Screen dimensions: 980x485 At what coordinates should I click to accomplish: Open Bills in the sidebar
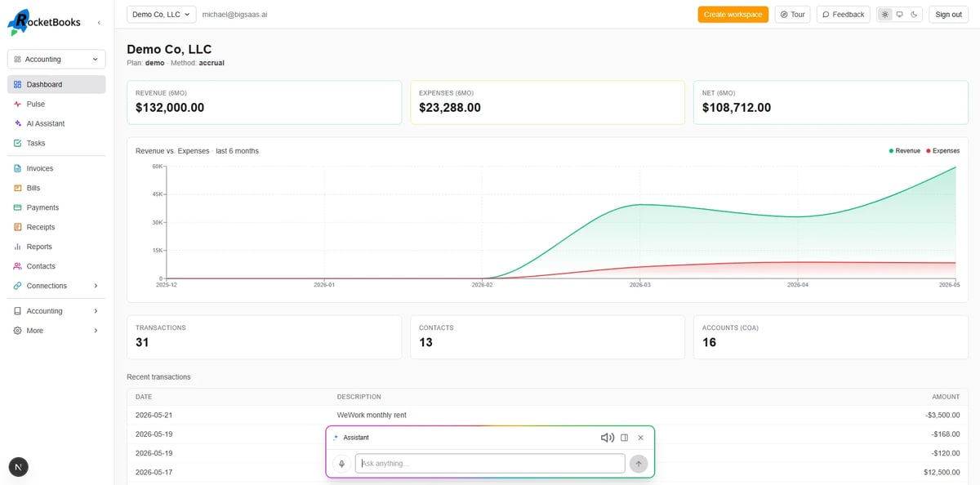(56, 188)
